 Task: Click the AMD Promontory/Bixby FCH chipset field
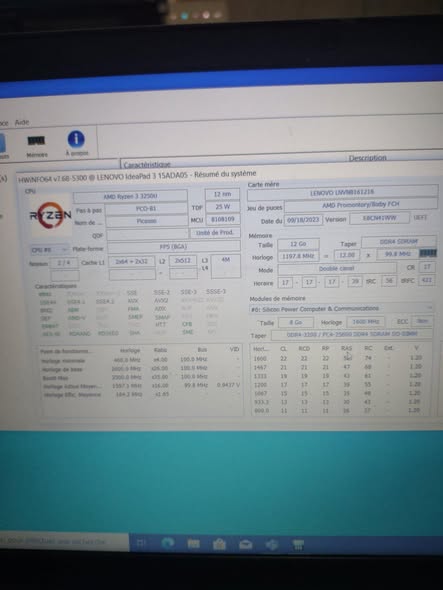(x=361, y=205)
